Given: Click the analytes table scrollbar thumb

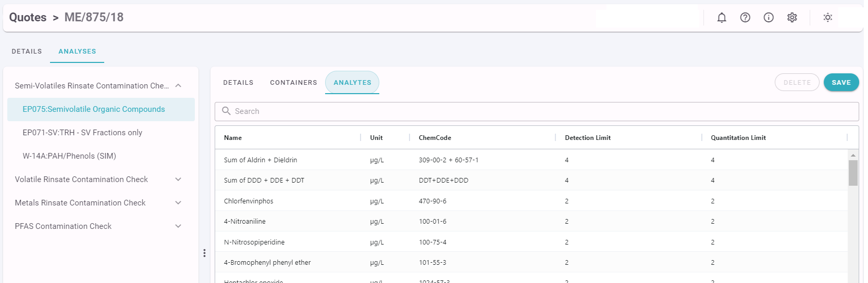Looking at the screenshot, I should 853,173.
